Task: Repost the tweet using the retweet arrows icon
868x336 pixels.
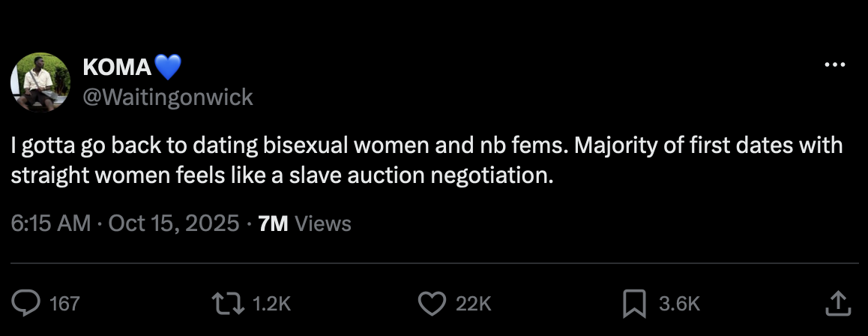Action: click(229, 303)
